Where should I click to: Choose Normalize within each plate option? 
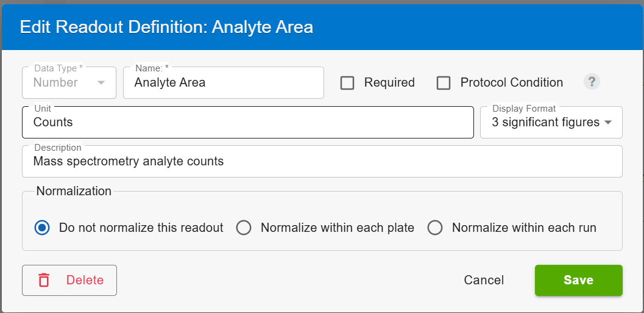click(244, 228)
